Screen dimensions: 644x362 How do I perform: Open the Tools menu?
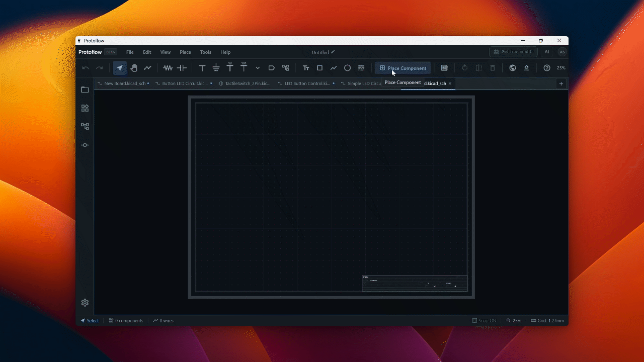pos(206,52)
